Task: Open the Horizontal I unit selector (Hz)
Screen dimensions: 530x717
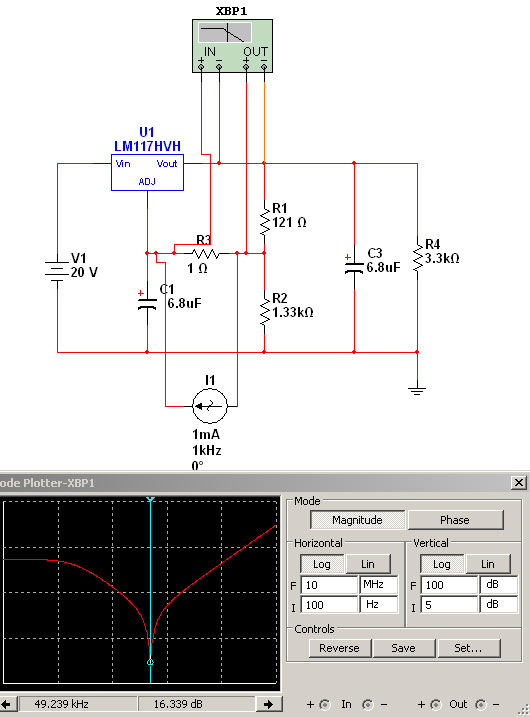Action: point(379,605)
